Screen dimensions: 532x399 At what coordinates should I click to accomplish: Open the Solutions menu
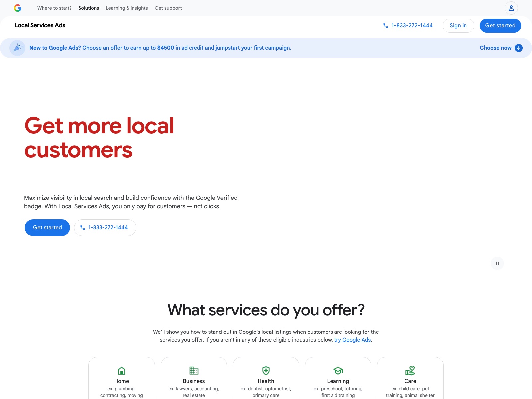(x=89, y=8)
